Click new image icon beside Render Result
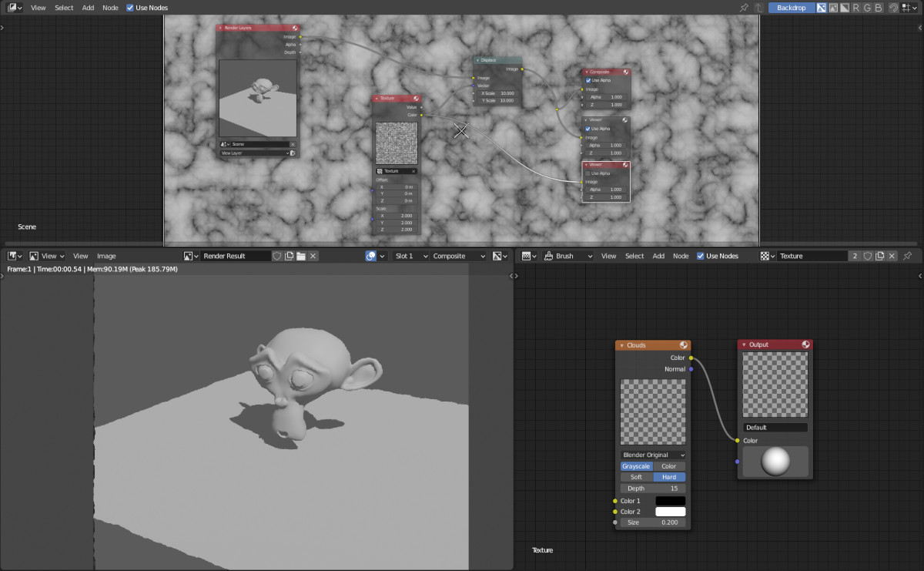Screen dimensions: 924x571 point(290,256)
